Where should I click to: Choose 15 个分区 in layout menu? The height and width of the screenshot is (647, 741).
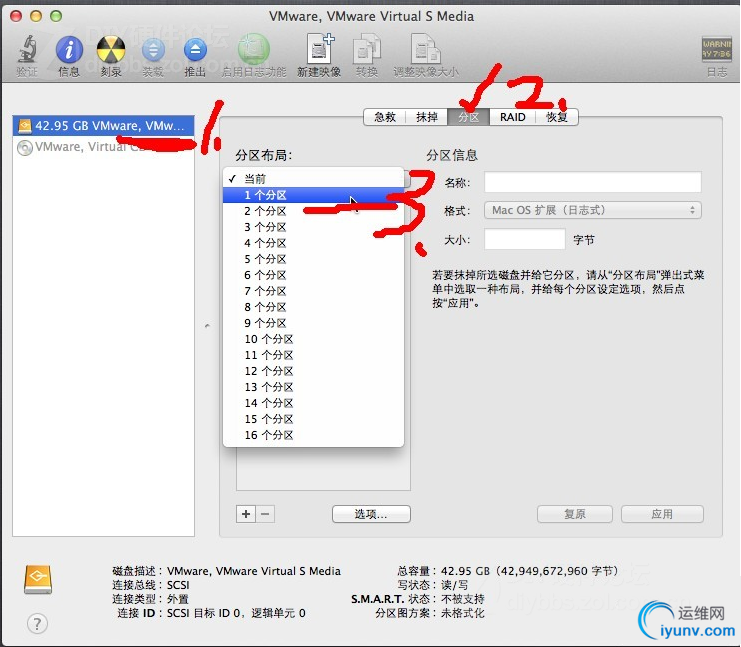click(313, 419)
